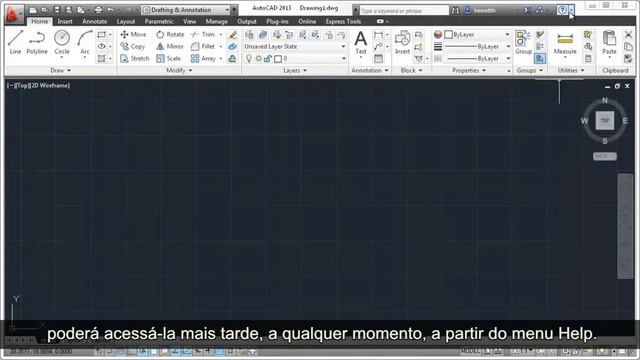
Task: Open the Help dropdown arrow
Action: point(571,10)
